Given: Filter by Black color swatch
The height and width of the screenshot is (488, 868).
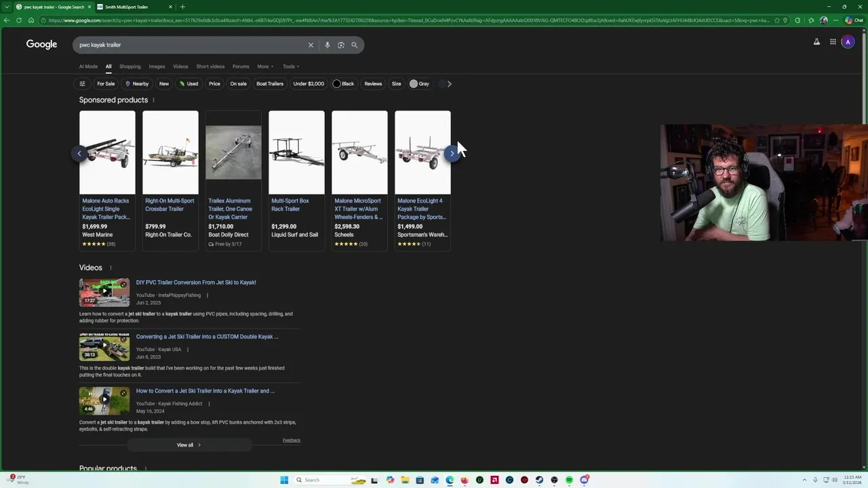Looking at the screenshot, I should pyautogui.click(x=343, y=84).
